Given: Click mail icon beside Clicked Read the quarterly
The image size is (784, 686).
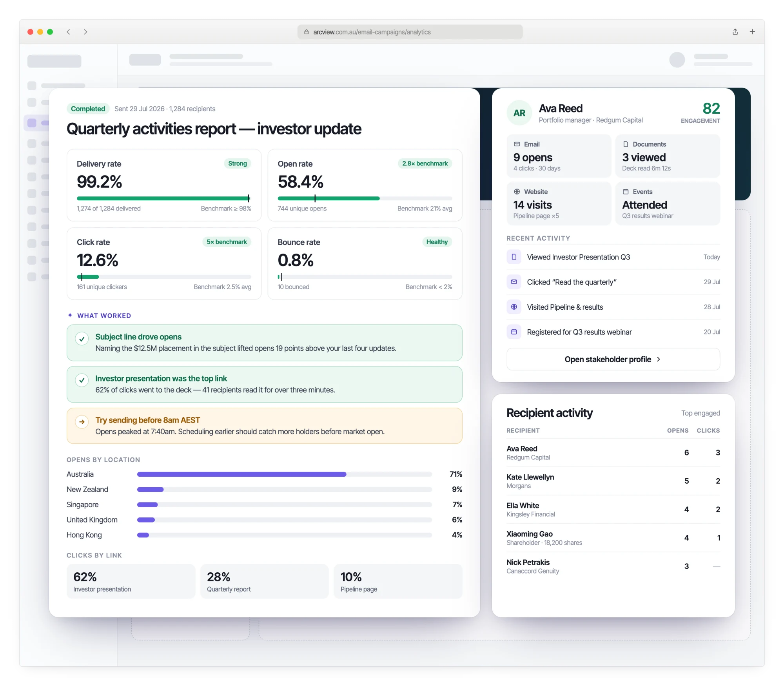Looking at the screenshot, I should point(514,282).
